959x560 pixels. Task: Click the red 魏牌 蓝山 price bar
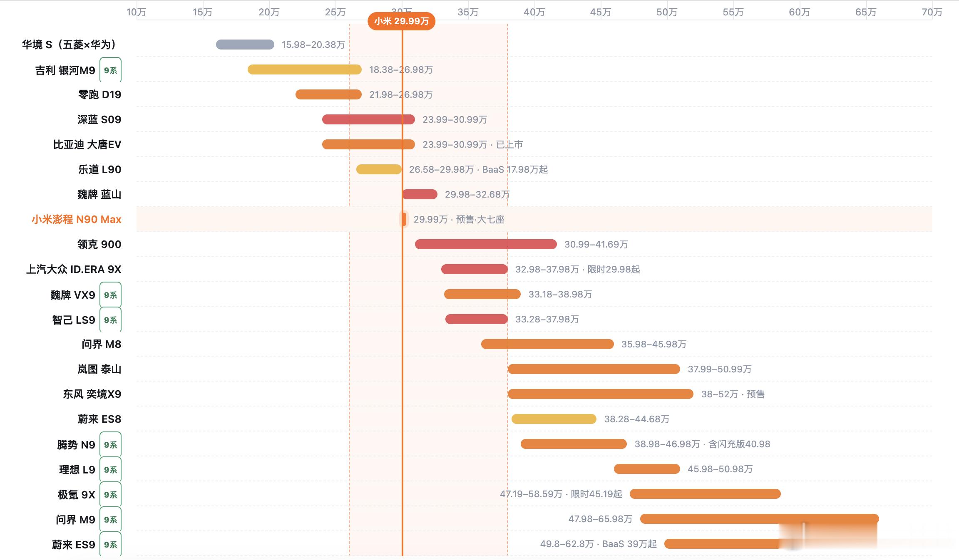point(420,194)
